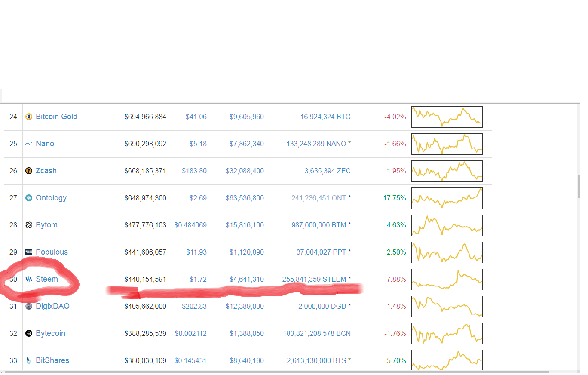Click the Ontology coin icon
This screenshot has height=375, width=588.
click(29, 198)
